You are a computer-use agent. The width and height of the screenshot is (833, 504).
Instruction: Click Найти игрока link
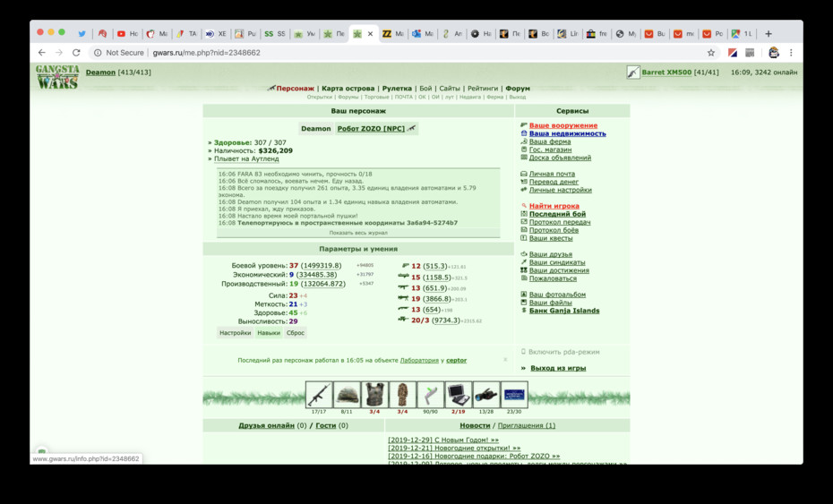[x=554, y=206]
